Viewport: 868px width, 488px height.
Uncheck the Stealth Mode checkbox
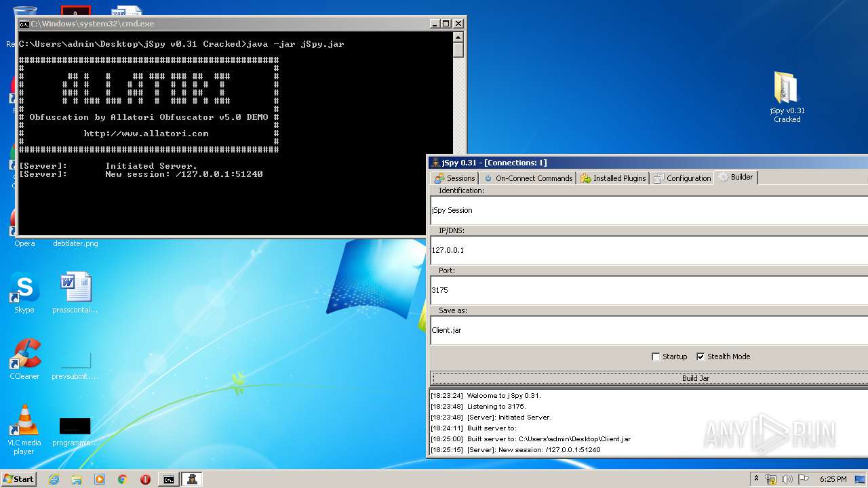[701, 357]
